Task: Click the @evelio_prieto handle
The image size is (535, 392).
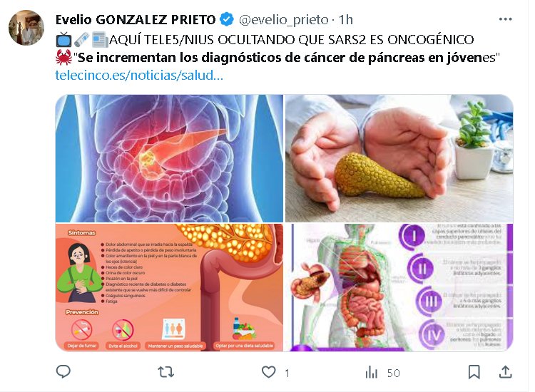Action: (x=283, y=20)
